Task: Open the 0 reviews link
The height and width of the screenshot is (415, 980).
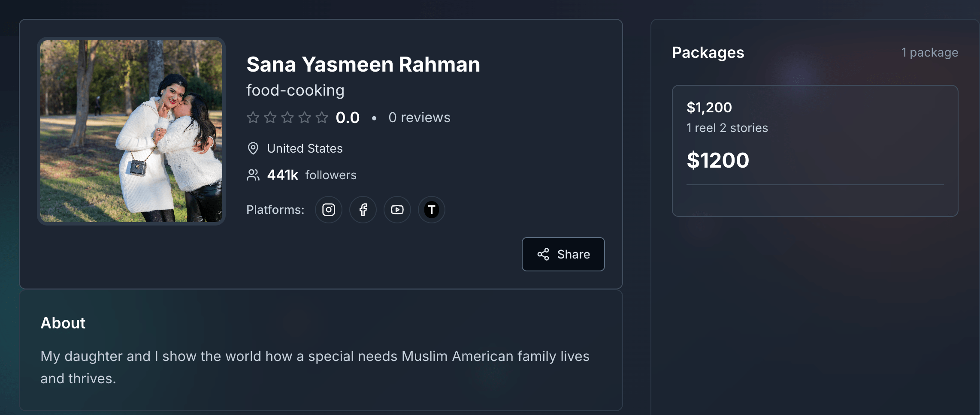Action: tap(419, 117)
